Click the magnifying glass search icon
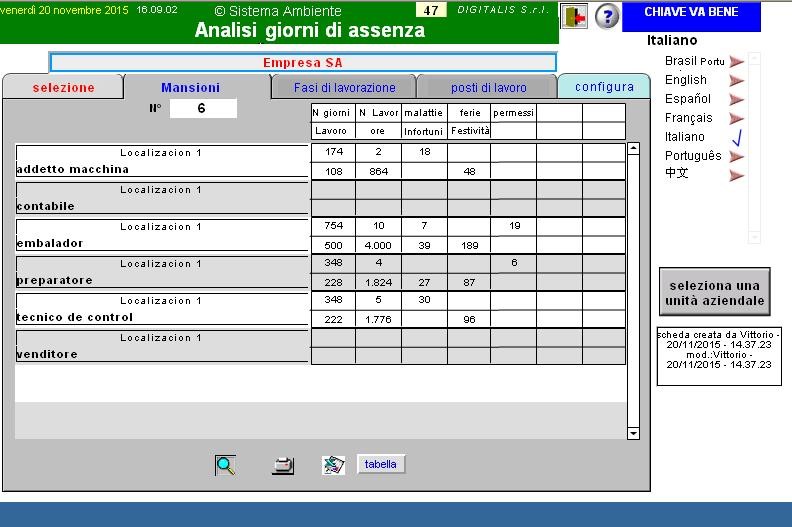The width and height of the screenshot is (792, 527). (225, 465)
